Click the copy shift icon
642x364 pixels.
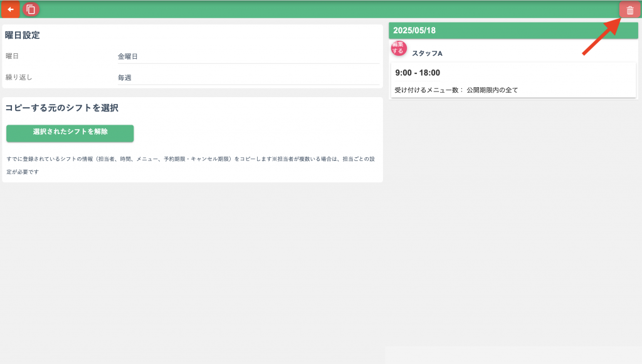[x=31, y=9]
